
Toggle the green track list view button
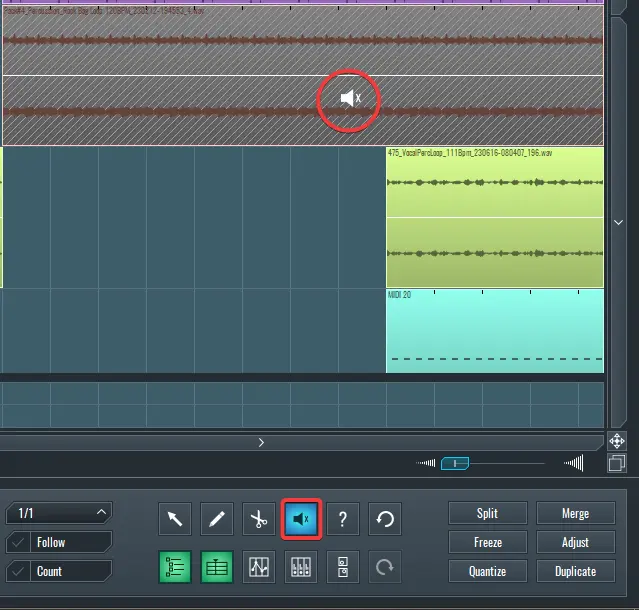tap(175, 567)
